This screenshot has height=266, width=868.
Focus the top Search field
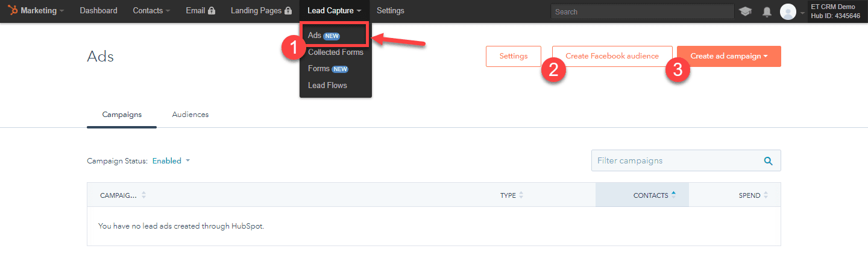click(x=642, y=11)
